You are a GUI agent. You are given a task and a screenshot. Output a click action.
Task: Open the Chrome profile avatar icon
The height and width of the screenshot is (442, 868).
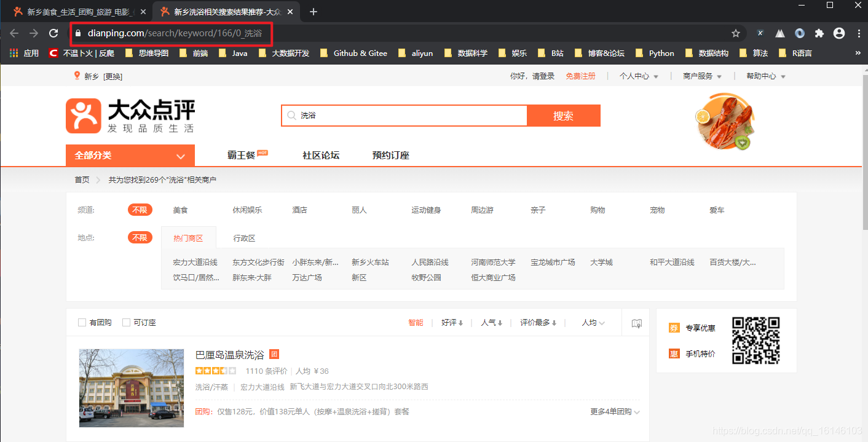point(839,33)
